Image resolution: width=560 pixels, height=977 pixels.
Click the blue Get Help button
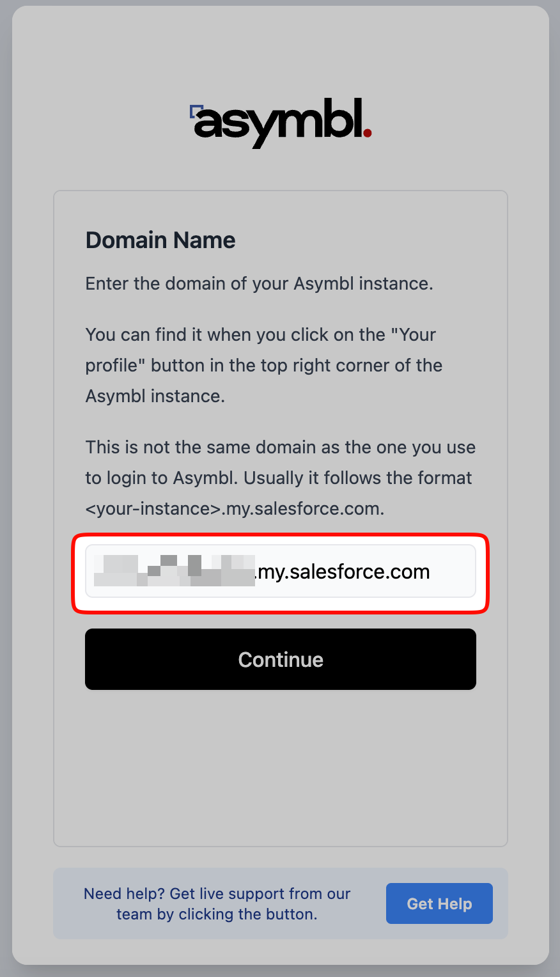click(x=439, y=903)
